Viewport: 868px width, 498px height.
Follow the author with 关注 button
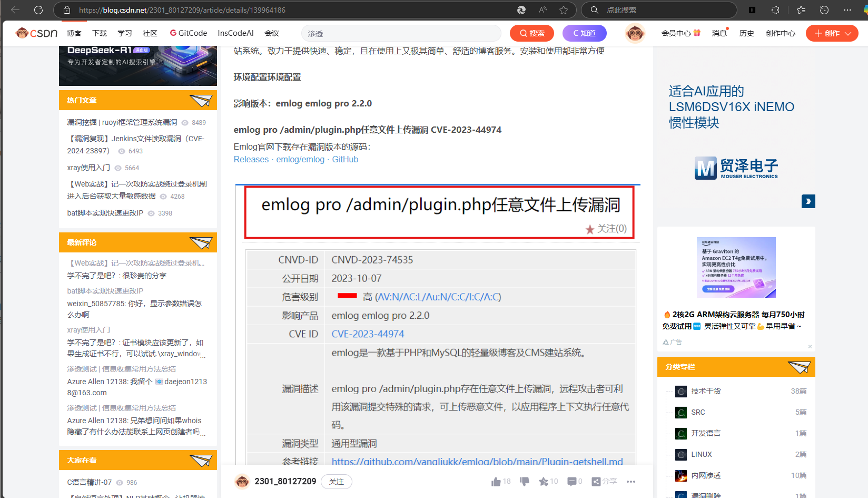pyautogui.click(x=337, y=482)
